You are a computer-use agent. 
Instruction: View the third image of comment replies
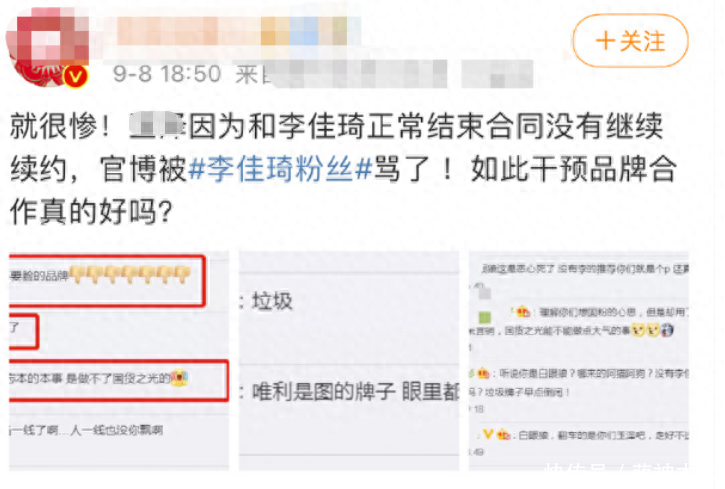point(579,361)
